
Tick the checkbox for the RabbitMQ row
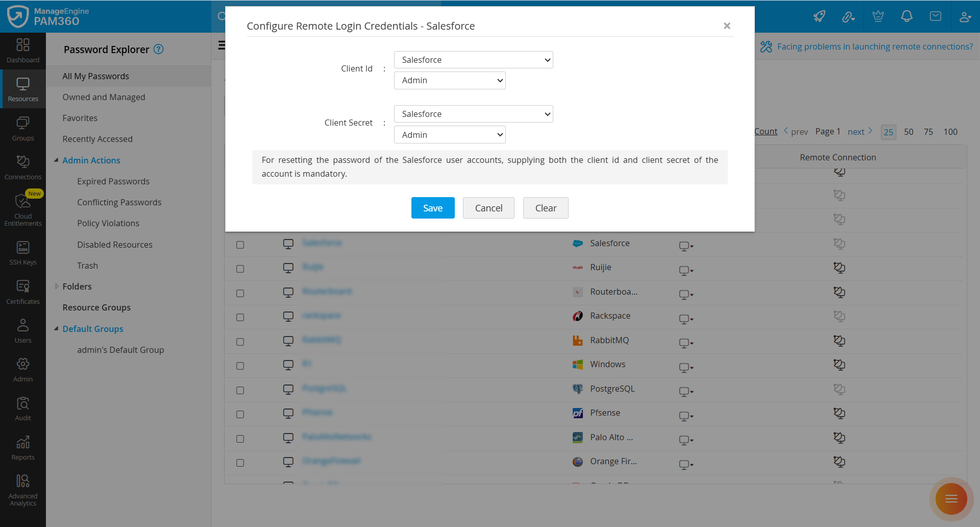[240, 342]
